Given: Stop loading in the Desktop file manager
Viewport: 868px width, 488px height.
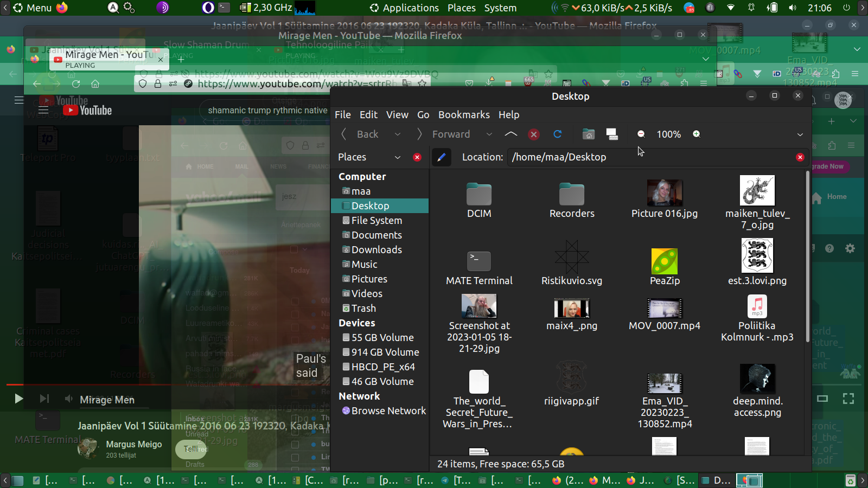Looking at the screenshot, I should pos(534,134).
